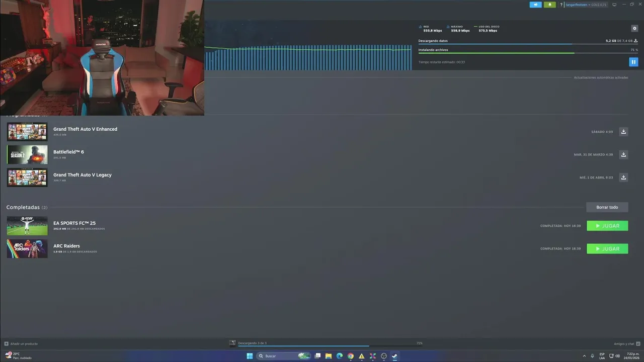
Task: Show hidden system tray icons
Action: pyautogui.click(x=584, y=356)
